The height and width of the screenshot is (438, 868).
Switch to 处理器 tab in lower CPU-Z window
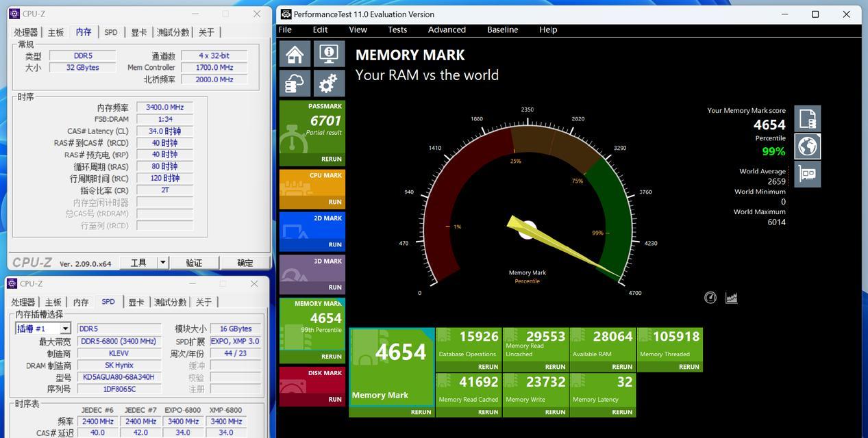coord(23,302)
